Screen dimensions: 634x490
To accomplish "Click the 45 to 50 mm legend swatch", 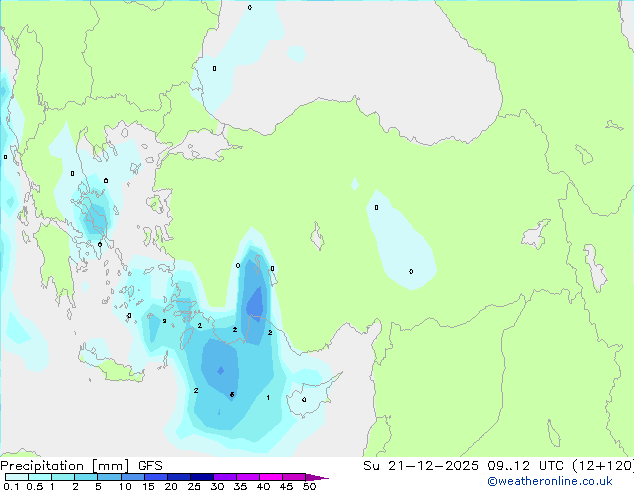I will coord(294,477).
